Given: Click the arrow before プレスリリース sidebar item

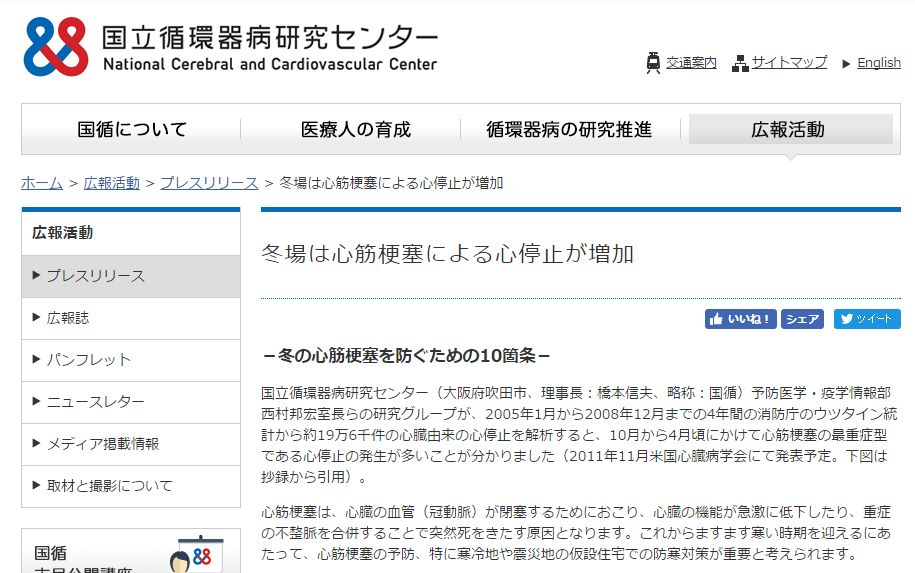Looking at the screenshot, I should click(x=36, y=275).
